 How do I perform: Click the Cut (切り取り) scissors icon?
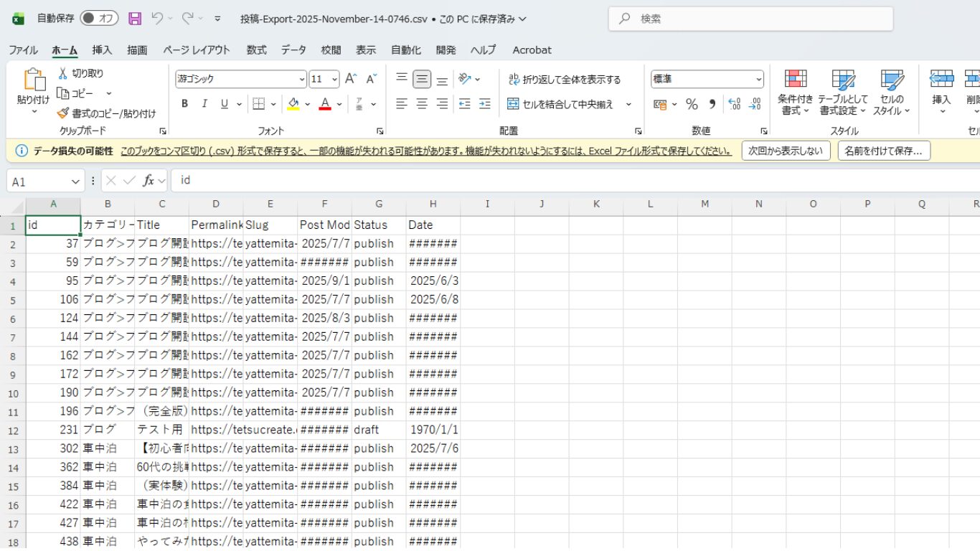(63, 73)
